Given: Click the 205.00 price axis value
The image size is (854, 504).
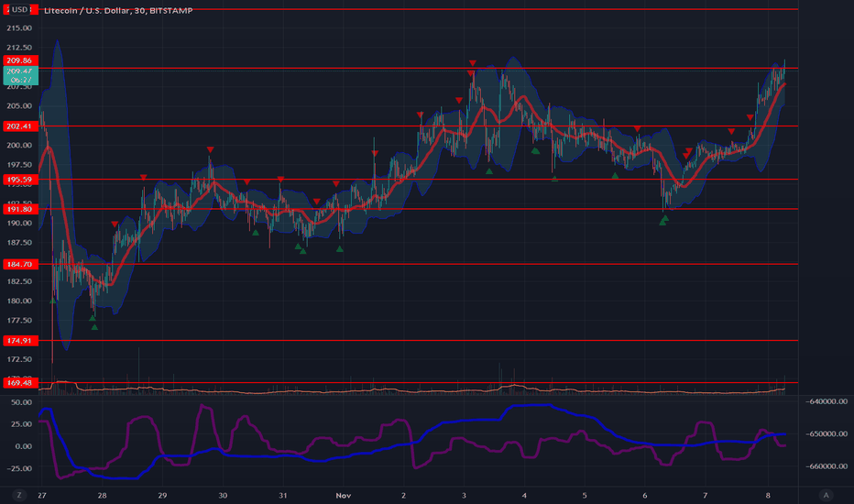Looking at the screenshot, I should 19,106.
